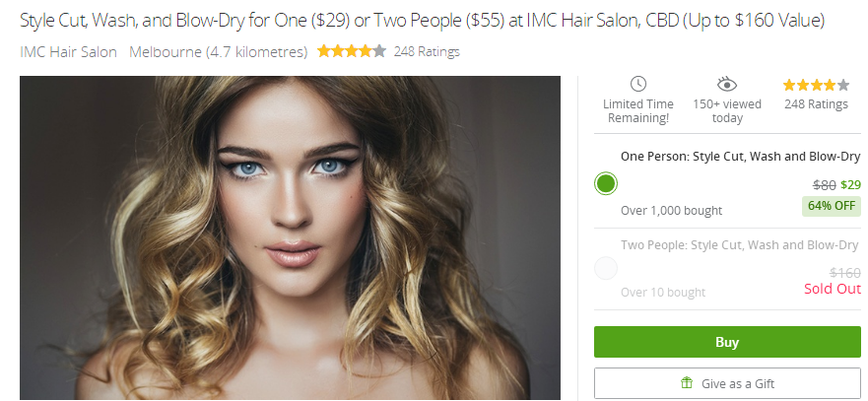Click the $29 discounted price
This screenshot has height=401, width=868.
click(x=851, y=185)
